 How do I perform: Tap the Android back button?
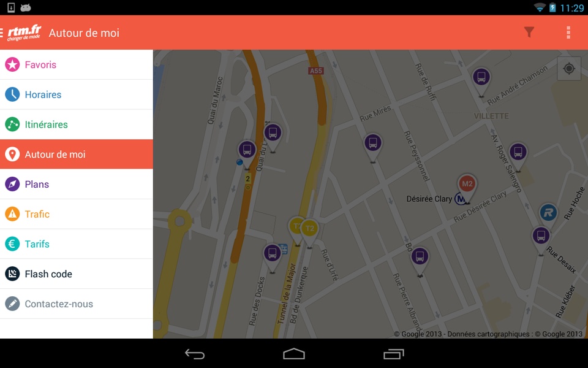coord(195,354)
